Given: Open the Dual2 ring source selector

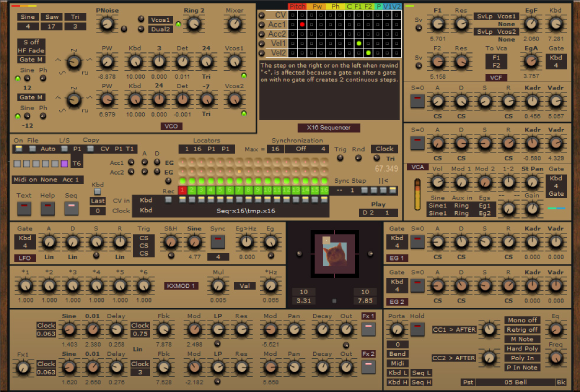Looking at the screenshot, I should click(x=160, y=29).
